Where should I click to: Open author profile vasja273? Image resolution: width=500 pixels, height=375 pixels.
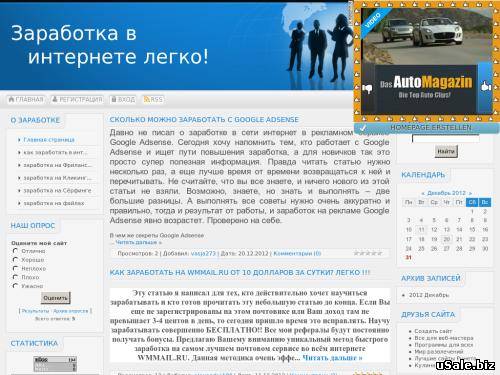(x=203, y=253)
